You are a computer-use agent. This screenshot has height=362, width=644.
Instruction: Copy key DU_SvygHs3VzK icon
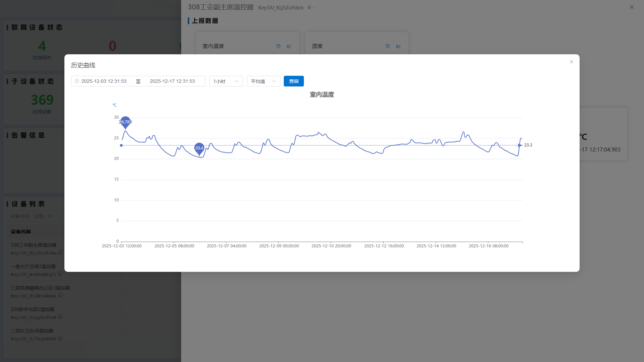60,317
